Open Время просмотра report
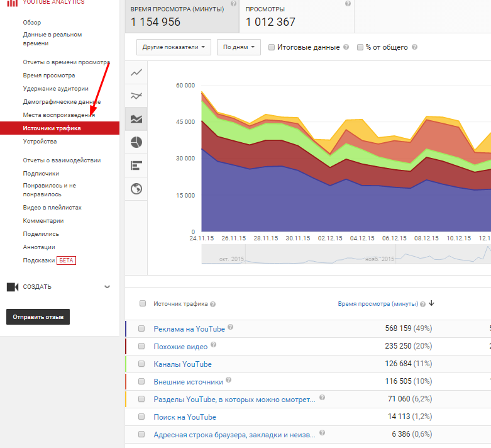 (x=49, y=76)
